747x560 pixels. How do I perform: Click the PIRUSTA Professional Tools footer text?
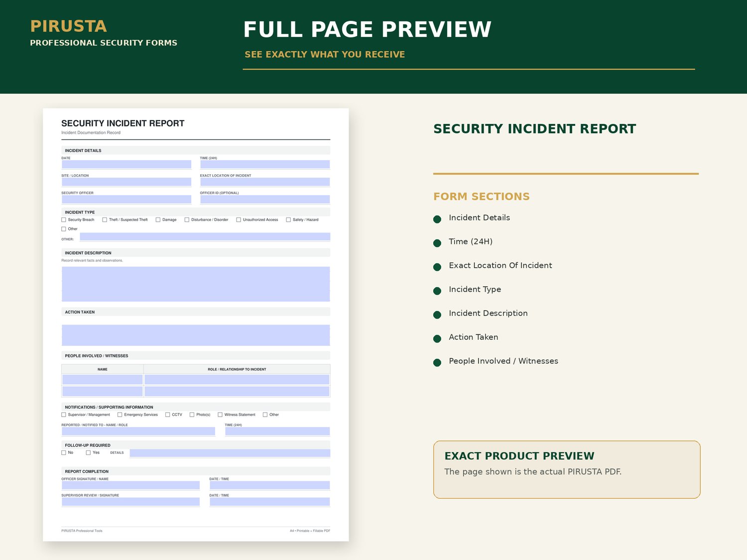coord(82,531)
